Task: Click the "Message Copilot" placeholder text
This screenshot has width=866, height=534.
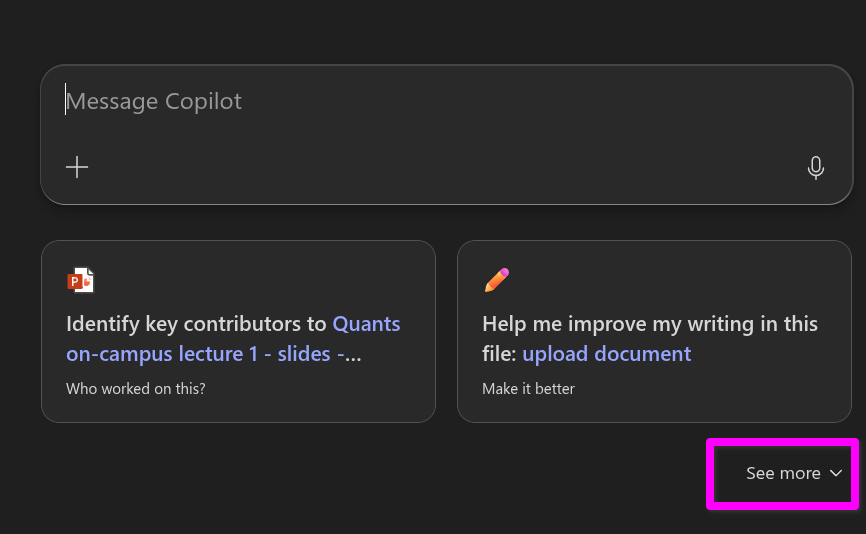Action: [154, 102]
